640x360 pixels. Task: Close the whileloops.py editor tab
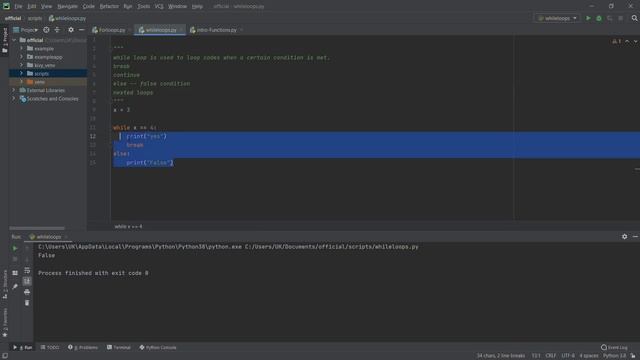(181, 30)
